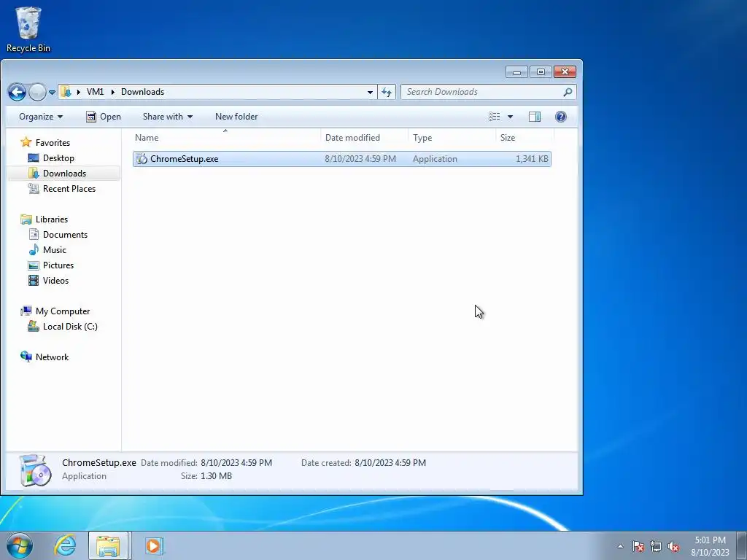747x560 pixels.
Task: Click the folder icon in address bar
Action: pos(66,92)
